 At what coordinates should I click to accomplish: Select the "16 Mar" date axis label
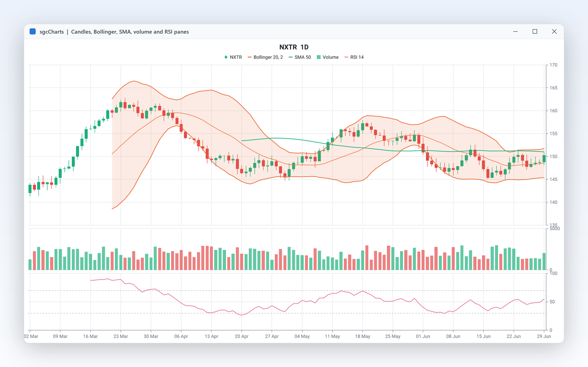point(90,337)
